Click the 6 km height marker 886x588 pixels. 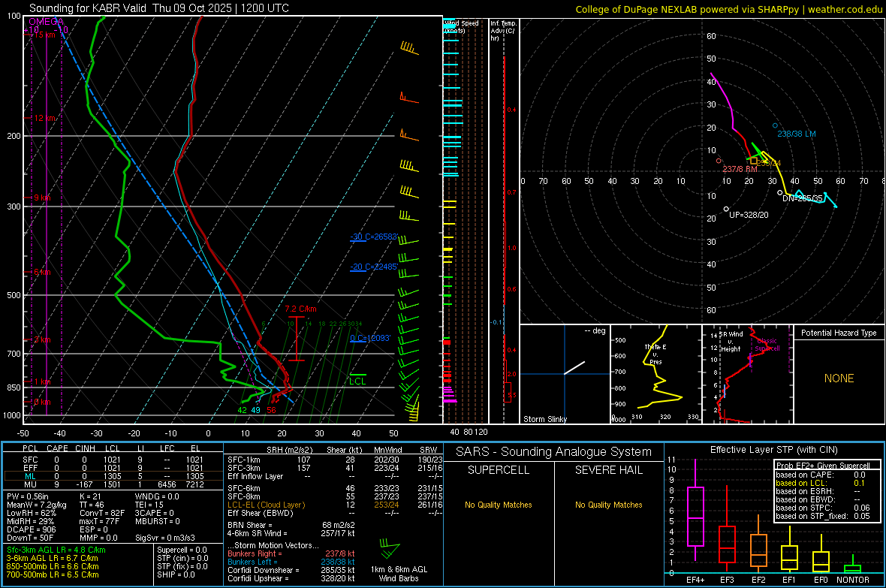pyautogui.click(x=42, y=273)
